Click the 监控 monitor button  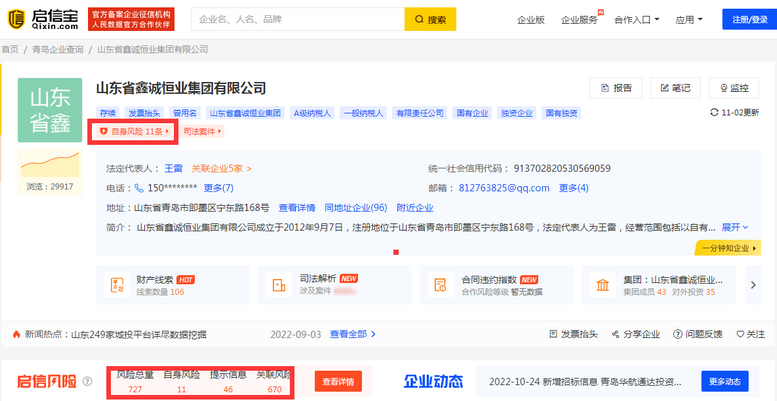click(734, 88)
